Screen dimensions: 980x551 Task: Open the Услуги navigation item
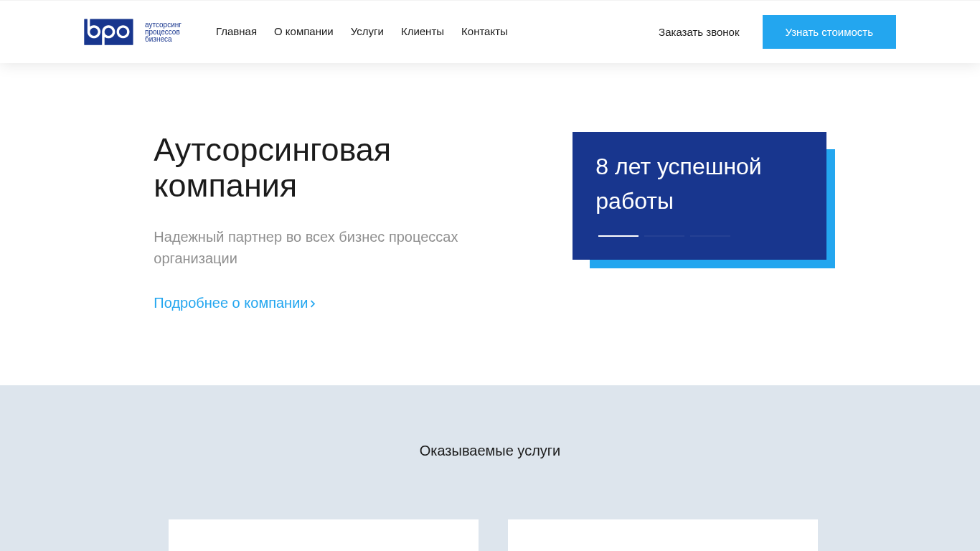pyautogui.click(x=367, y=32)
